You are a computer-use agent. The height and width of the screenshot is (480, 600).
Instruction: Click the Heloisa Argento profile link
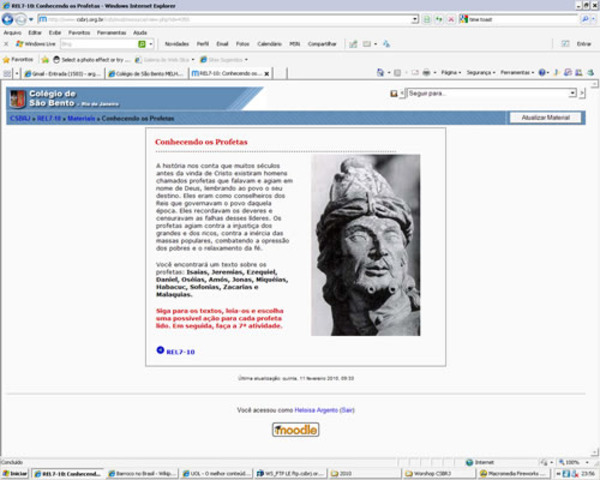click(316, 410)
